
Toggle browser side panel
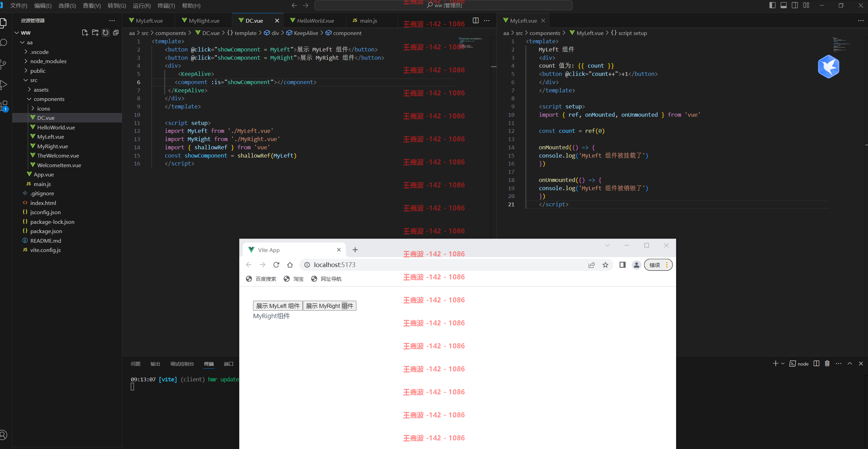[623, 265]
